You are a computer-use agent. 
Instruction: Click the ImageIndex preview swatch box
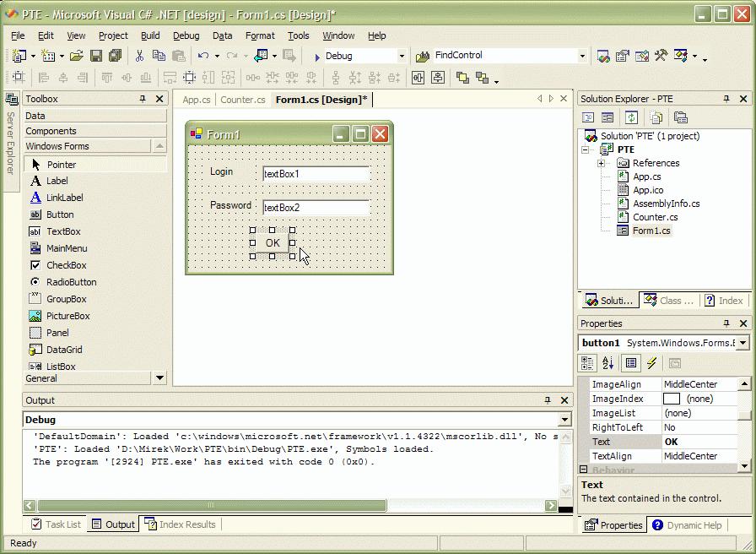point(672,399)
